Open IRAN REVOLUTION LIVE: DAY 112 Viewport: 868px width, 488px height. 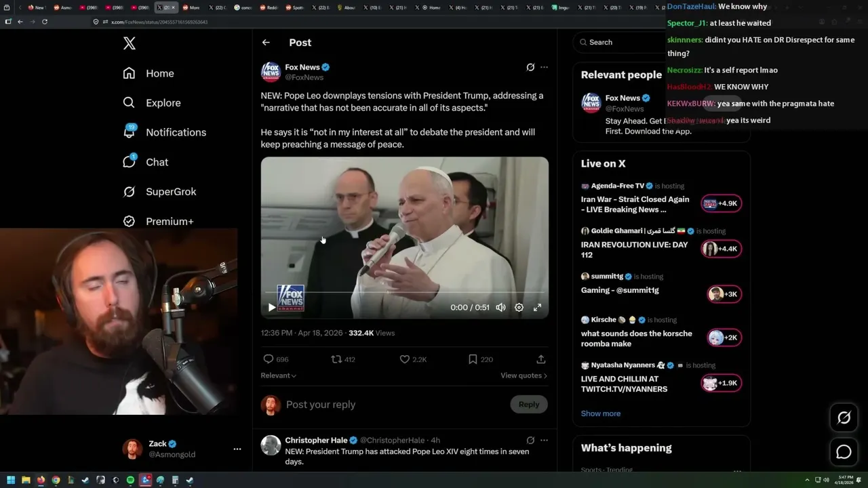[x=634, y=250]
